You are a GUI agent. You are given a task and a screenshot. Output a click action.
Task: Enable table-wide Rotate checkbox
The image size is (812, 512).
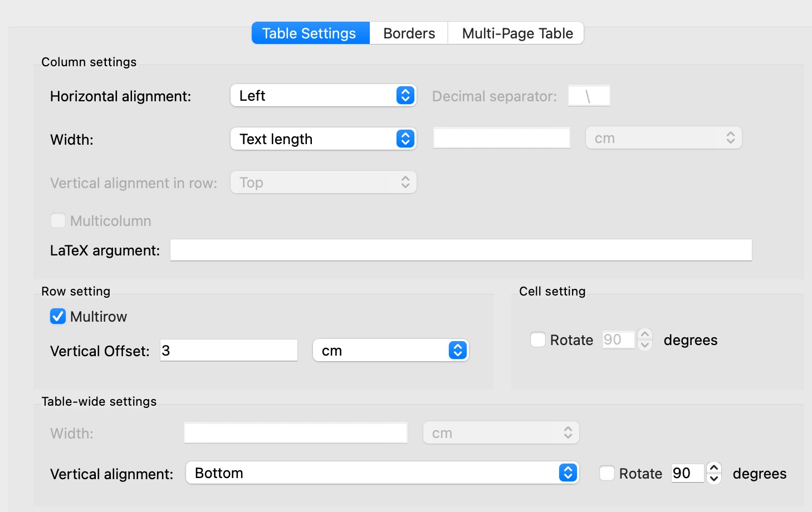(x=607, y=474)
